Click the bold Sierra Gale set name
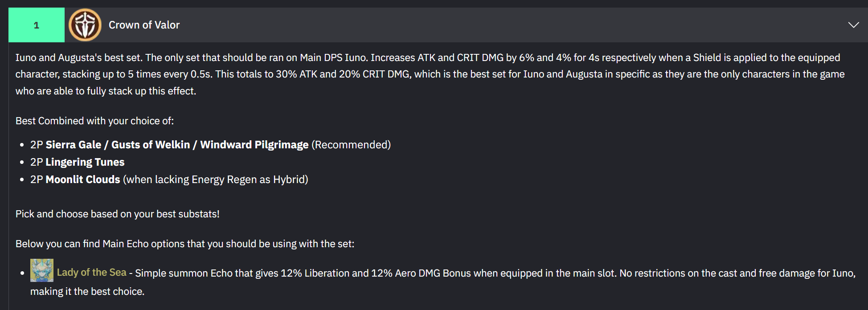 click(x=74, y=145)
